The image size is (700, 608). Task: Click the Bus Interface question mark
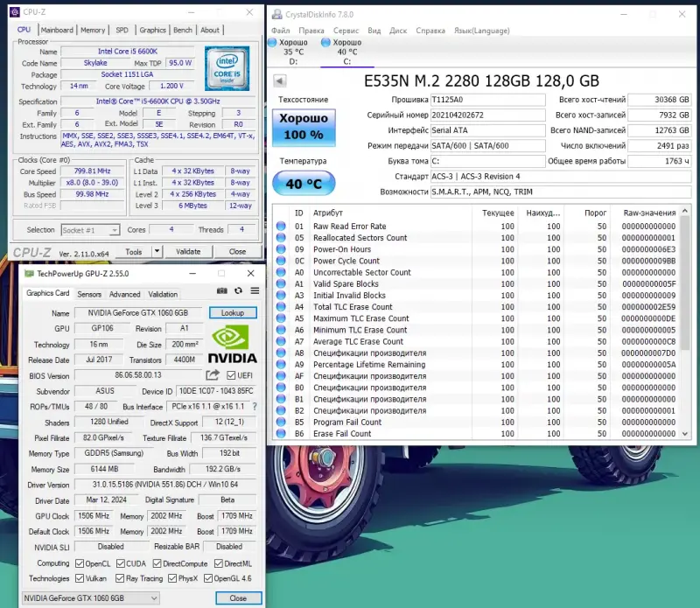pos(255,407)
